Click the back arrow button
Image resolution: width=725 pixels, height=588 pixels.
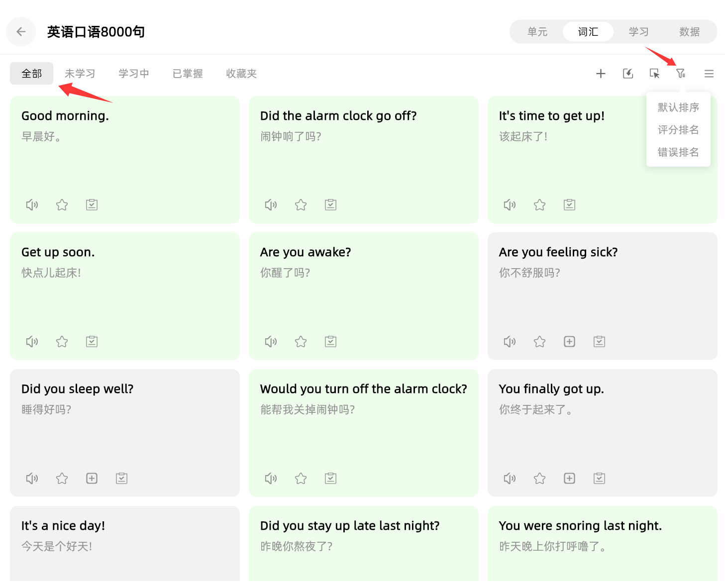(x=21, y=32)
